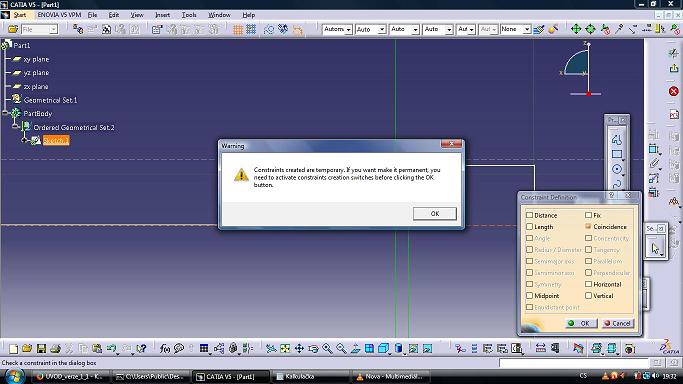Open the Tools menu
The height and width of the screenshot is (384, 683).
[x=189, y=15]
